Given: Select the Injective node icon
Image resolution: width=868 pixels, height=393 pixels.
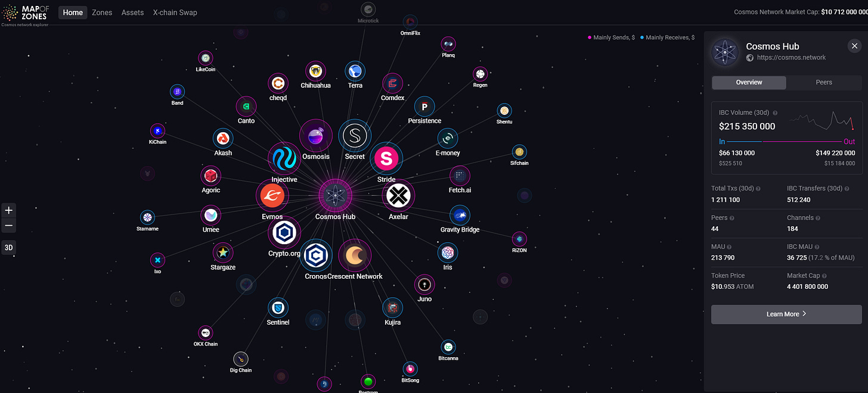Looking at the screenshot, I should (x=284, y=158).
